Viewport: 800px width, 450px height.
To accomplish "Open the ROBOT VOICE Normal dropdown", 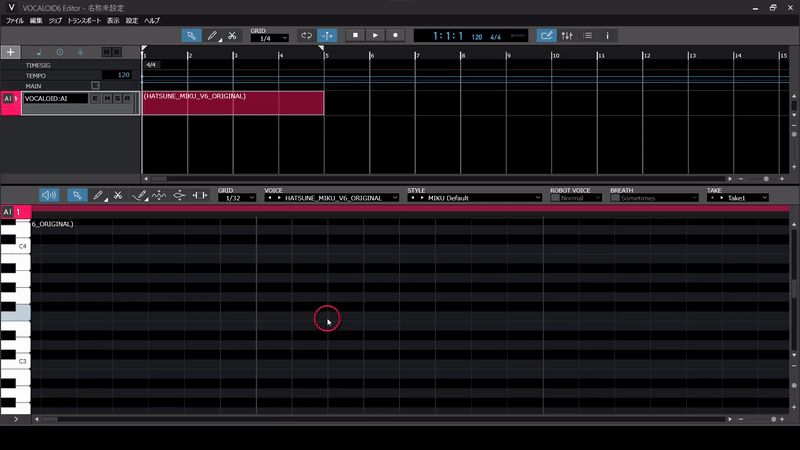I will (x=581, y=198).
